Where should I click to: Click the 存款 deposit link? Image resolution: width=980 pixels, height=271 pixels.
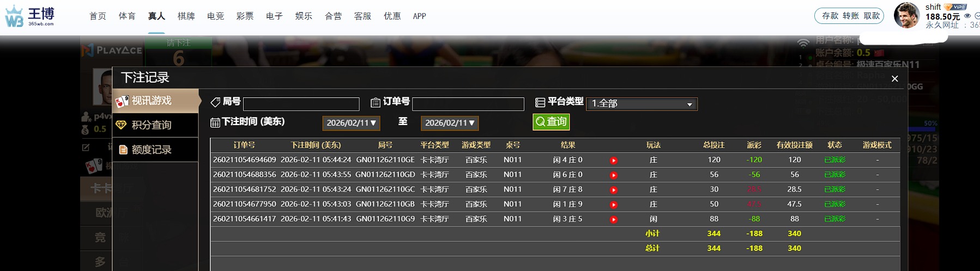tap(830, 16)
